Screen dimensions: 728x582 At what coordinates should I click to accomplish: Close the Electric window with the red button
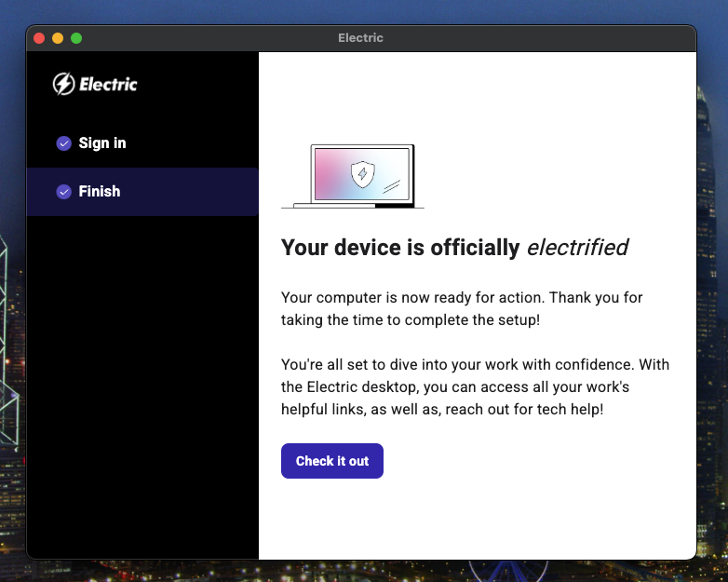click(x=39, y=38)
